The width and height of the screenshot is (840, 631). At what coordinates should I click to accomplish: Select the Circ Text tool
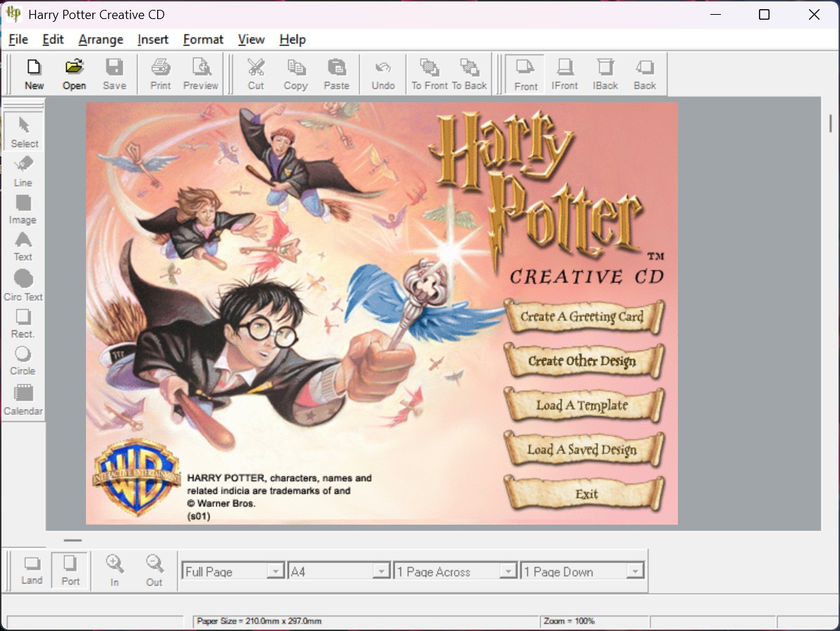(x=23, y=285)
